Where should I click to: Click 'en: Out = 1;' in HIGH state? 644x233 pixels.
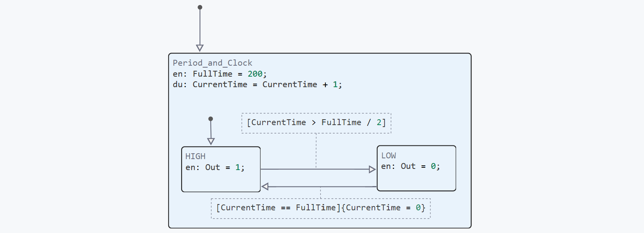(x=215, y=167)
